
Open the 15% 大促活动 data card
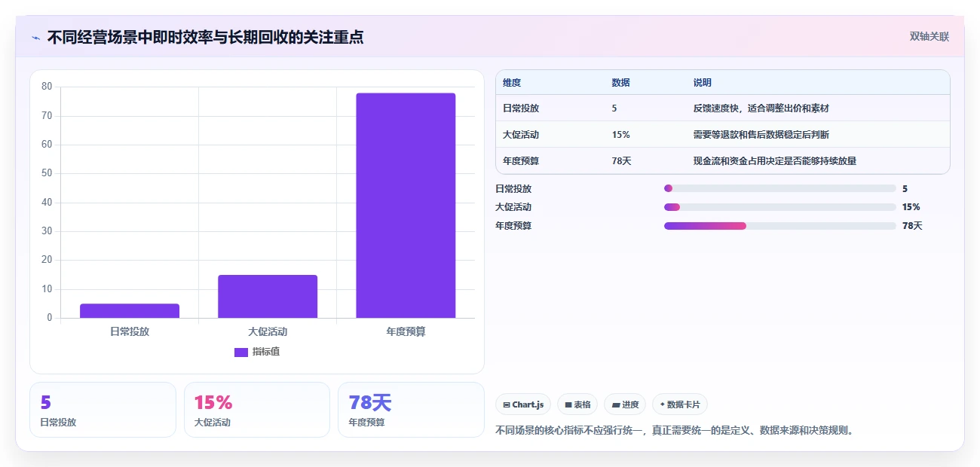click(257, 410)
